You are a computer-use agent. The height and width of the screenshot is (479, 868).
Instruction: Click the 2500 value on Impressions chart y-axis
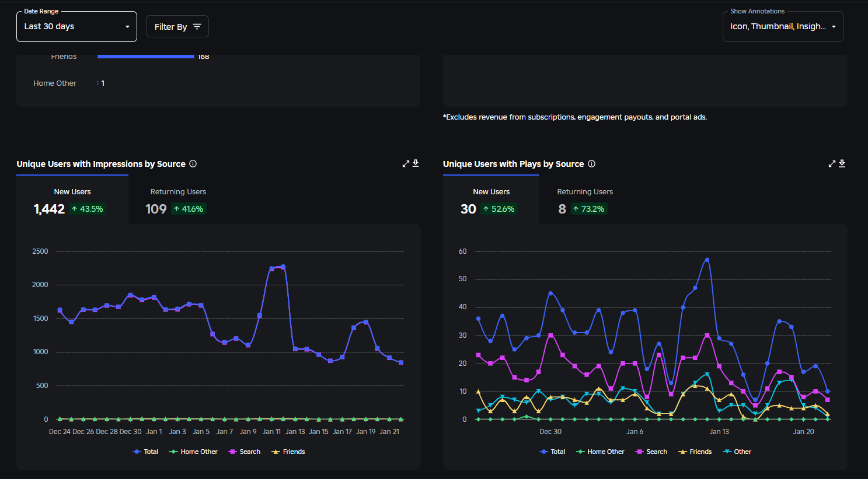coord(40,251)
